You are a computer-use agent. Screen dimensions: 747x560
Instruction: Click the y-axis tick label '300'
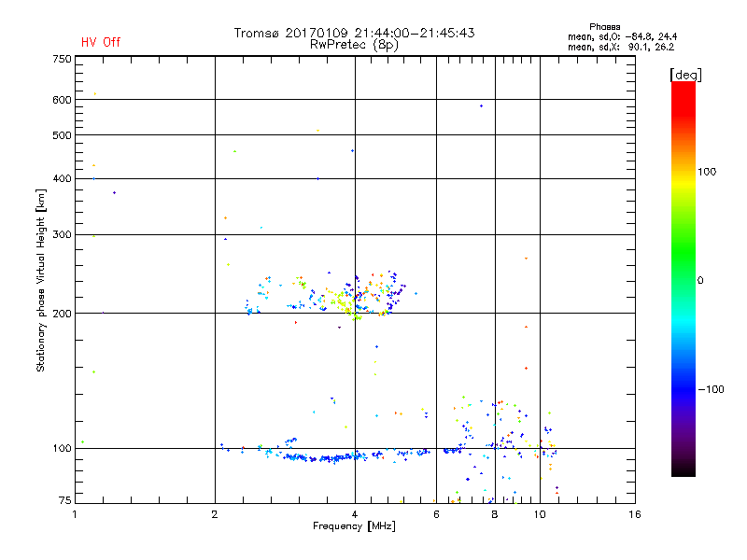62,235
